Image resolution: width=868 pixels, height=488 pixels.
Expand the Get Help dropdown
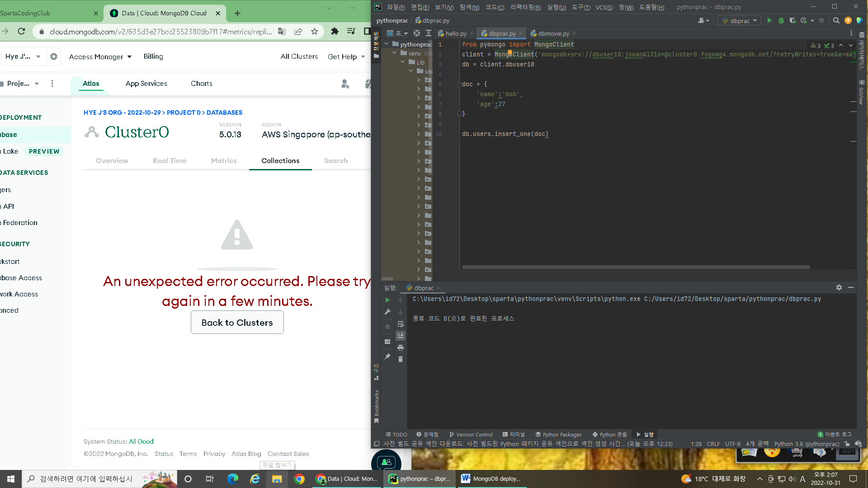point(346,56)
